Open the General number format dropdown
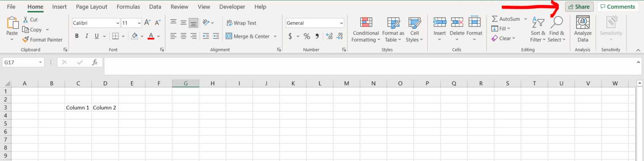Image resolution: width=644 pixels, height=161 pixels. pyautogui.click(x=341, y=23)
